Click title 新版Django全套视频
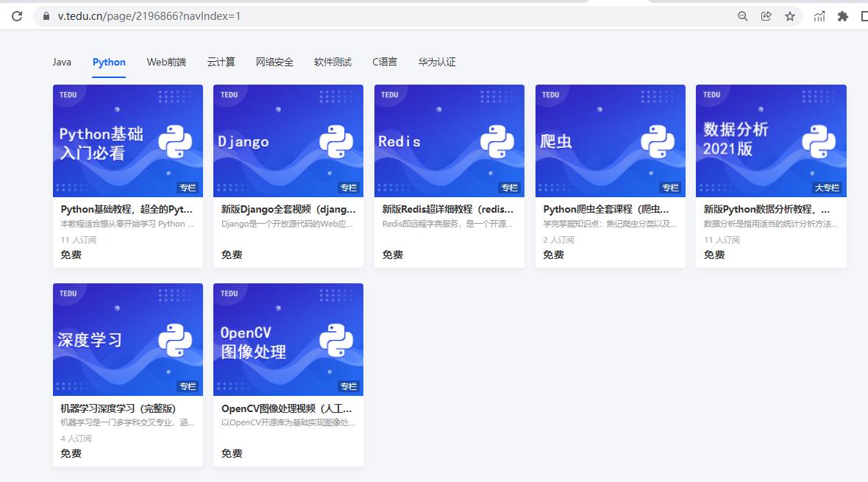This screenshot has width=868, height=482. coord(288,210)
